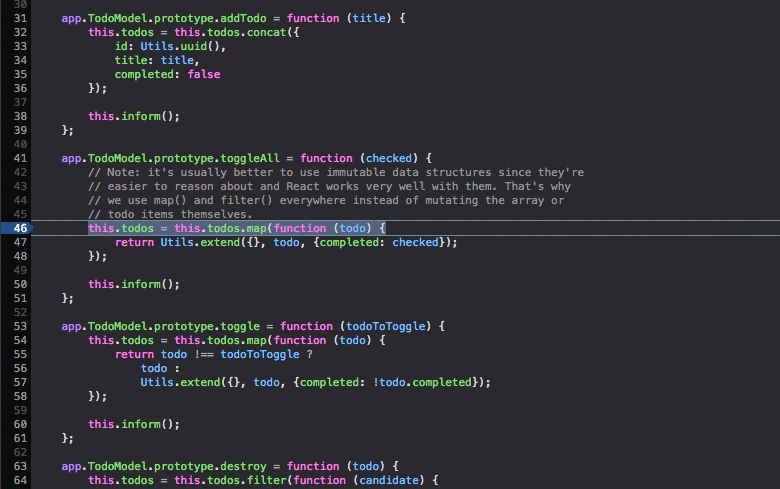Click 'destroy' on line 63
The width and height of the screenshot is (780, 489).
point(243,466)
